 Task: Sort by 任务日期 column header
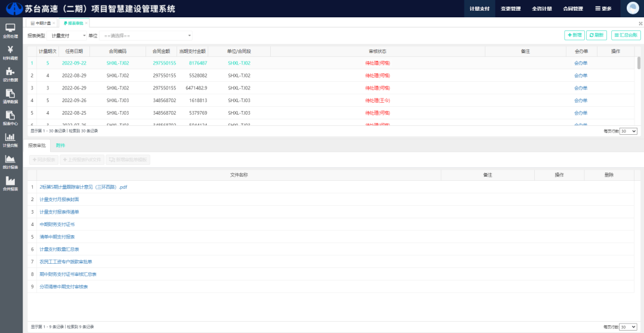point(74,51)
